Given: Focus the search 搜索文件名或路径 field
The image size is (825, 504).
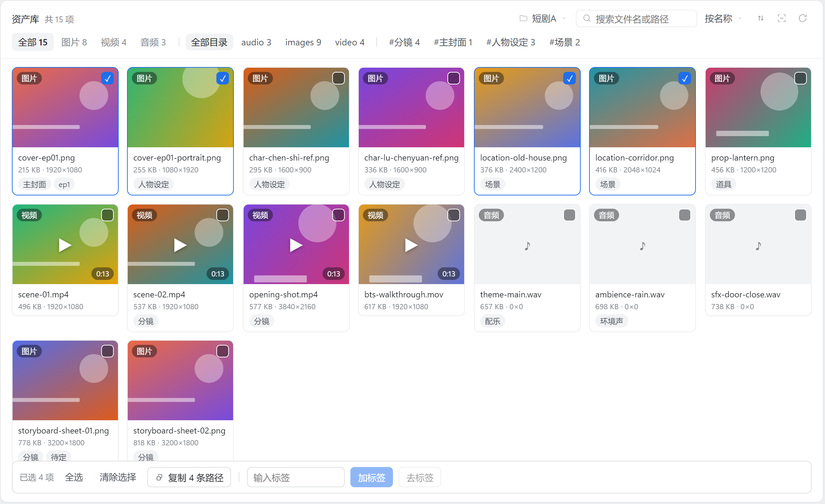Looking at the screenshot, I should [x=636, y=18].
